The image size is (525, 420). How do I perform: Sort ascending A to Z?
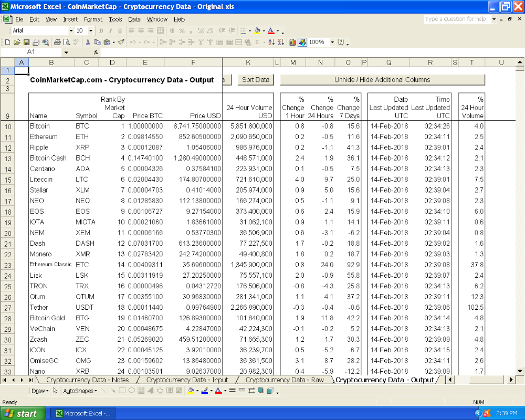tap(271, 42)
